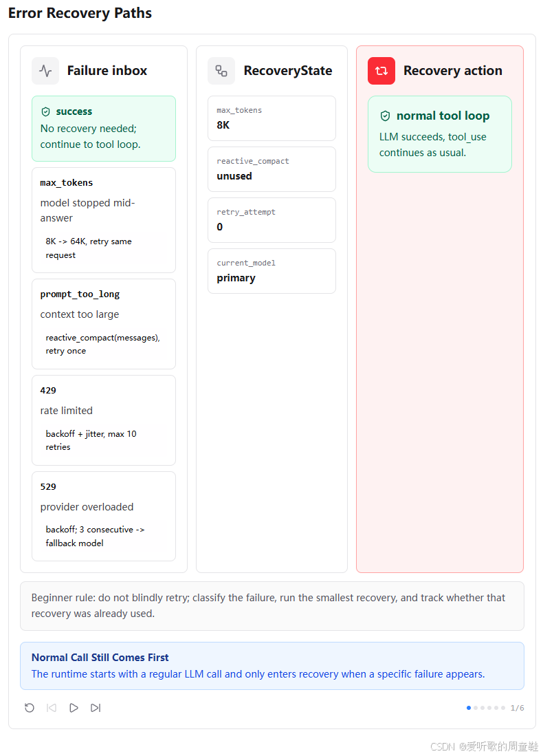Click the shield icon beside success

pyautogui.click(x=46, y=112)
